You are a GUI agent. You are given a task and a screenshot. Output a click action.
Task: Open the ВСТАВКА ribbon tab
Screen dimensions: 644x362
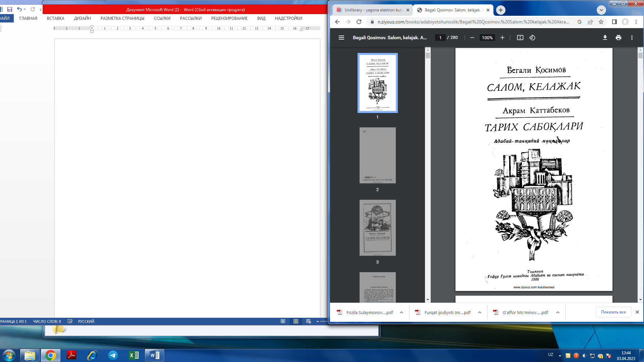pos(55,18)
